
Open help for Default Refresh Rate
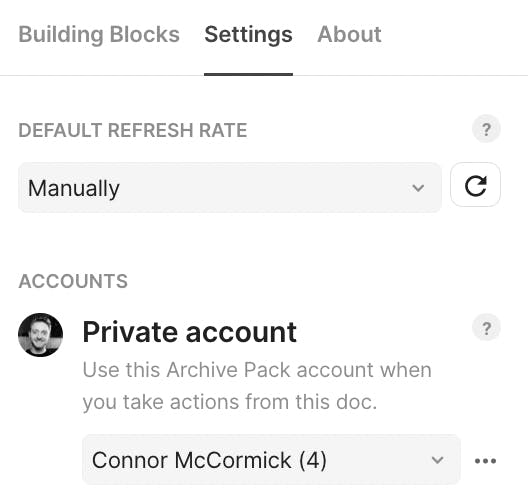coord(486,129)
